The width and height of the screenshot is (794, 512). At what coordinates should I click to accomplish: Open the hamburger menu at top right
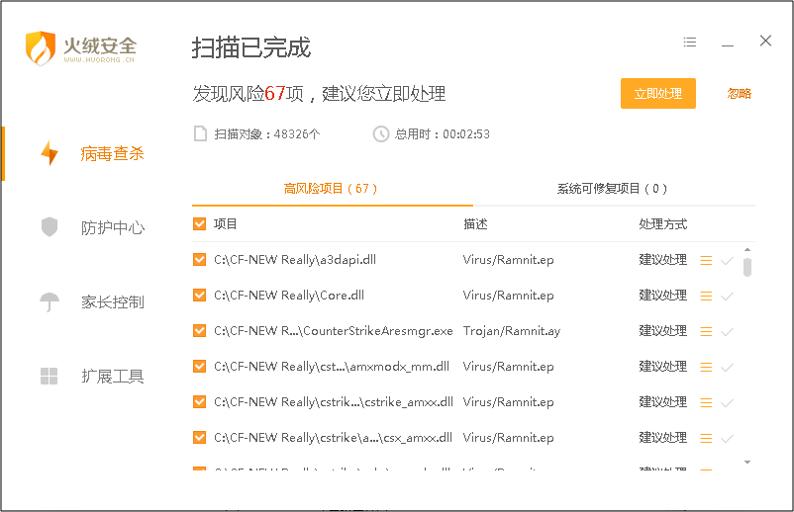click(x=690, y=42)
